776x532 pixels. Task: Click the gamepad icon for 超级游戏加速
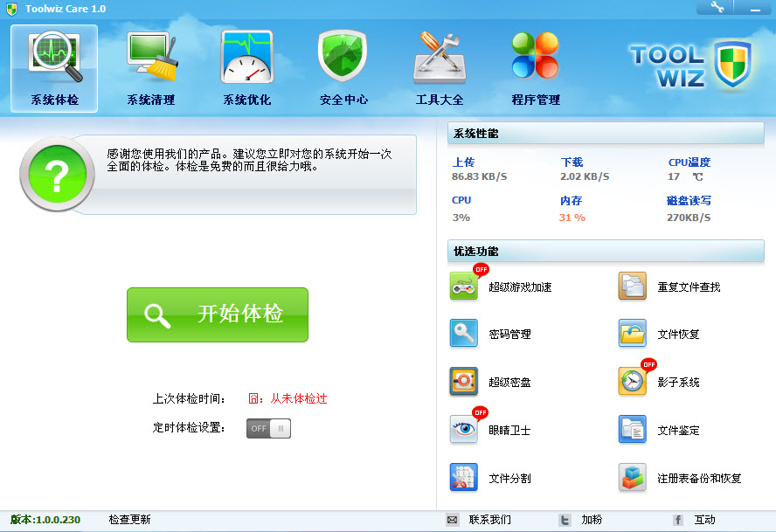tap(464, 286)
